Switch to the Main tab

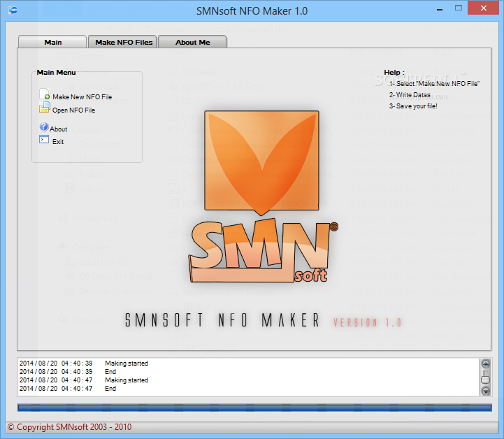coord(52,42)
